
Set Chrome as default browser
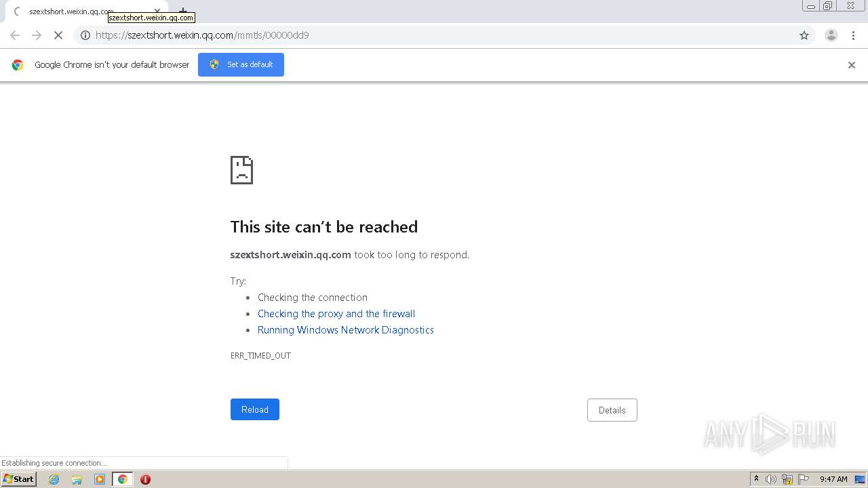241,64
